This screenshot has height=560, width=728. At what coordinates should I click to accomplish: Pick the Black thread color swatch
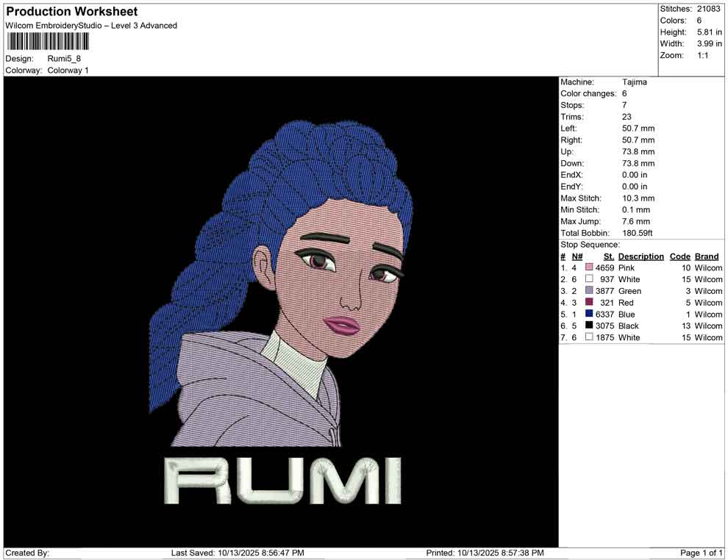coord(589,326)
